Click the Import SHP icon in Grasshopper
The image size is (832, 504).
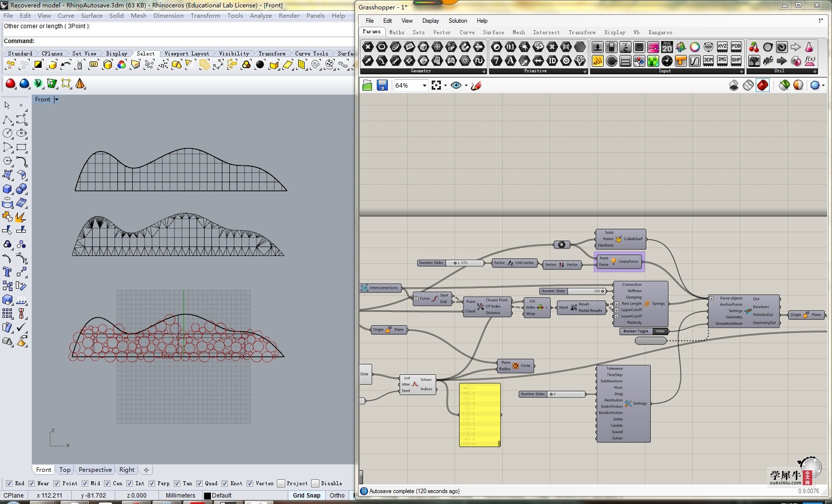pos(736,61)
